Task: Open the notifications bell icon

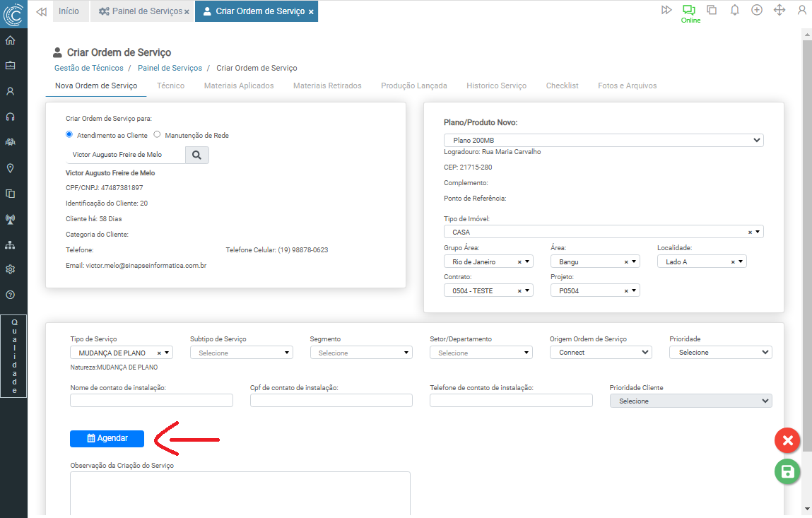Action: click(x=735, y=11)
